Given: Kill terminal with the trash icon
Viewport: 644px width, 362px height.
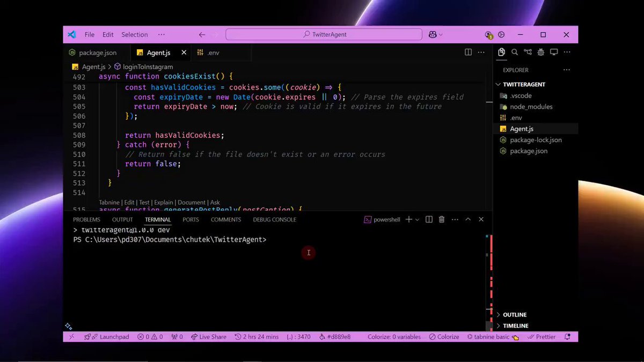Looking at the screenshot, I should [x=442, y=219].
